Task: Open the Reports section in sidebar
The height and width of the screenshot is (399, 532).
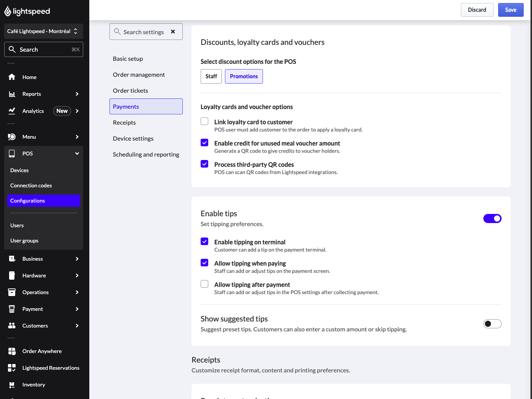Action: [x=32, y=94]
